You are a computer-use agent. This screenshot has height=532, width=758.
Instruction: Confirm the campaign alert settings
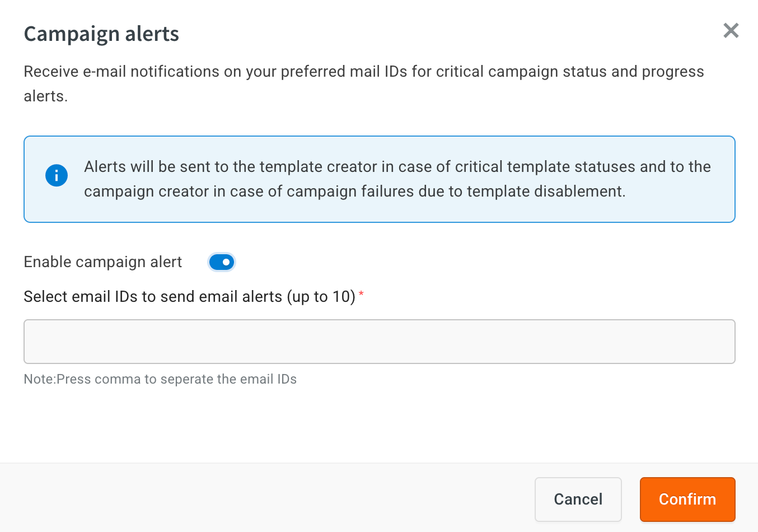coord(687,500)
